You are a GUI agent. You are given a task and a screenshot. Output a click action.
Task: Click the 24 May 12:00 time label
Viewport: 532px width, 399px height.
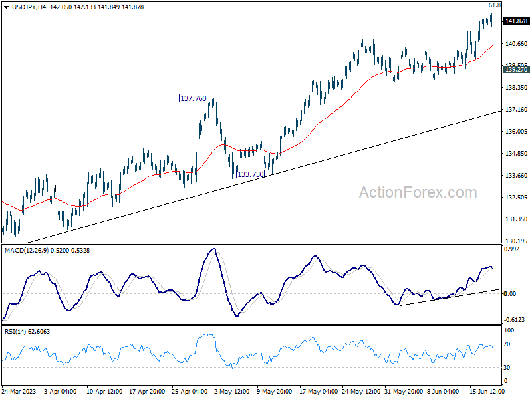(360, 391)
